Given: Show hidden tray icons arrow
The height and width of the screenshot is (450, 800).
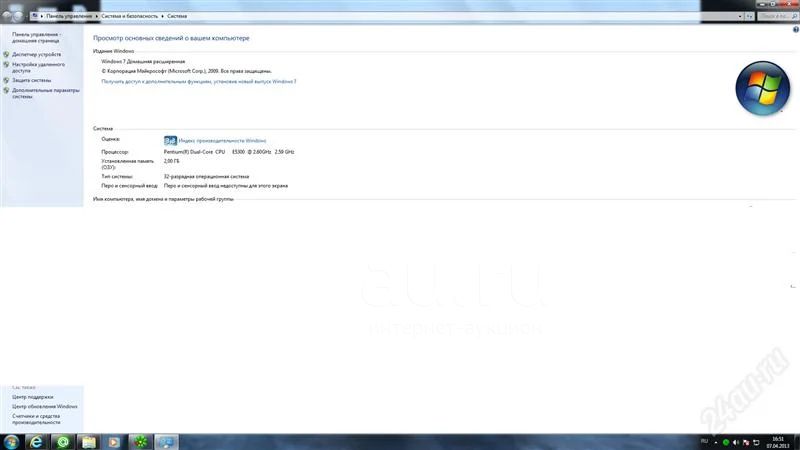Looking at the screenshot, I should pos(716,442).
